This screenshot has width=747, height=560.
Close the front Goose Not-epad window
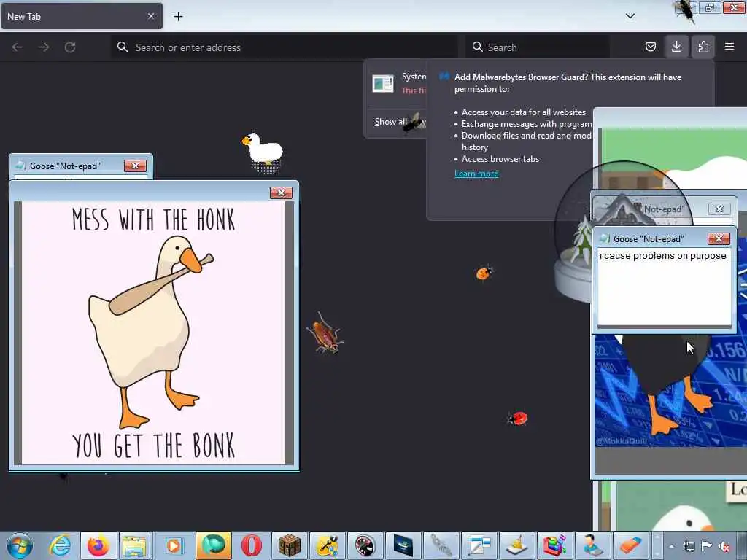[719, 238]
